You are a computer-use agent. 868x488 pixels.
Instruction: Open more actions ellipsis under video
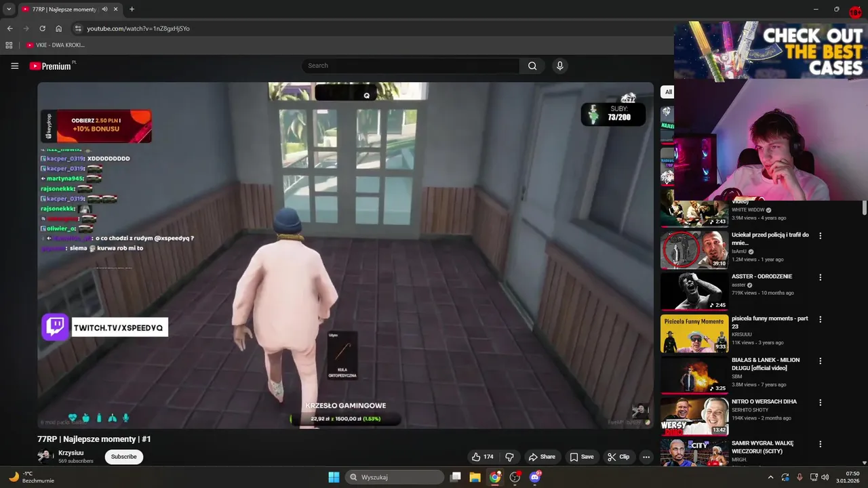tap(646, 457)
